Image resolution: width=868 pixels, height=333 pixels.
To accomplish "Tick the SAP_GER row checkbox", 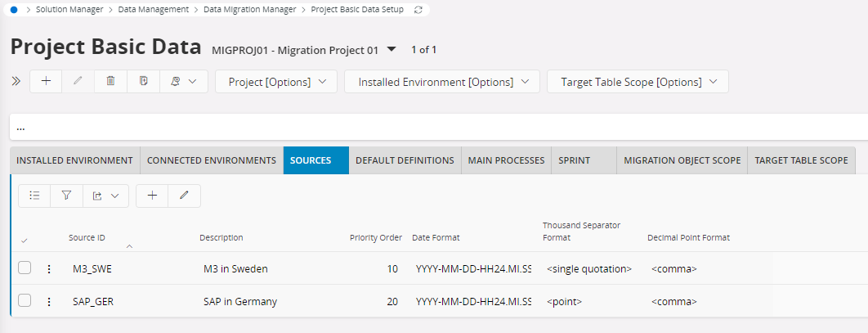I will 25,301.
